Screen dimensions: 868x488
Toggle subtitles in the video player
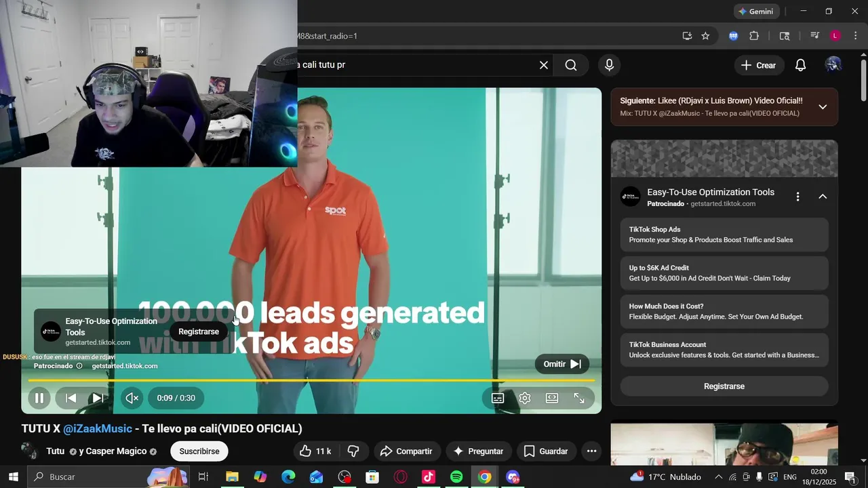[x=498, y=399]
